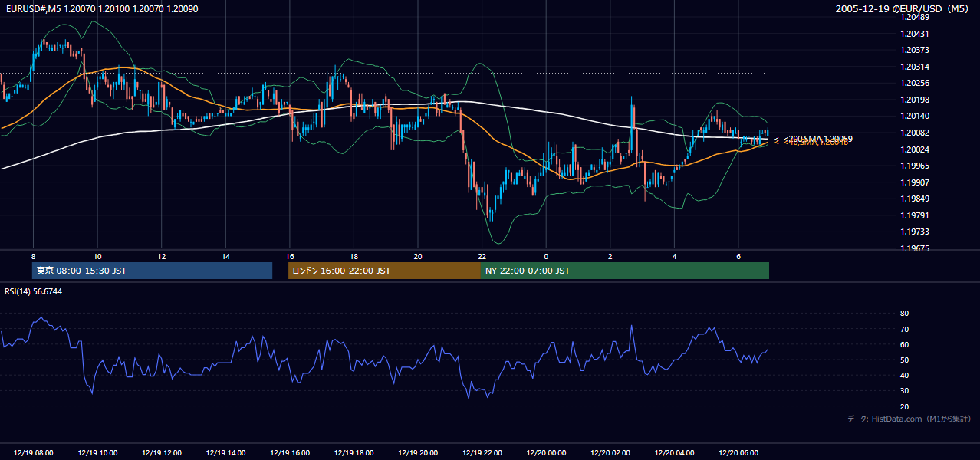Click hour label 14 under price chart
Screen dimensions: 980x460
(226, 256)
